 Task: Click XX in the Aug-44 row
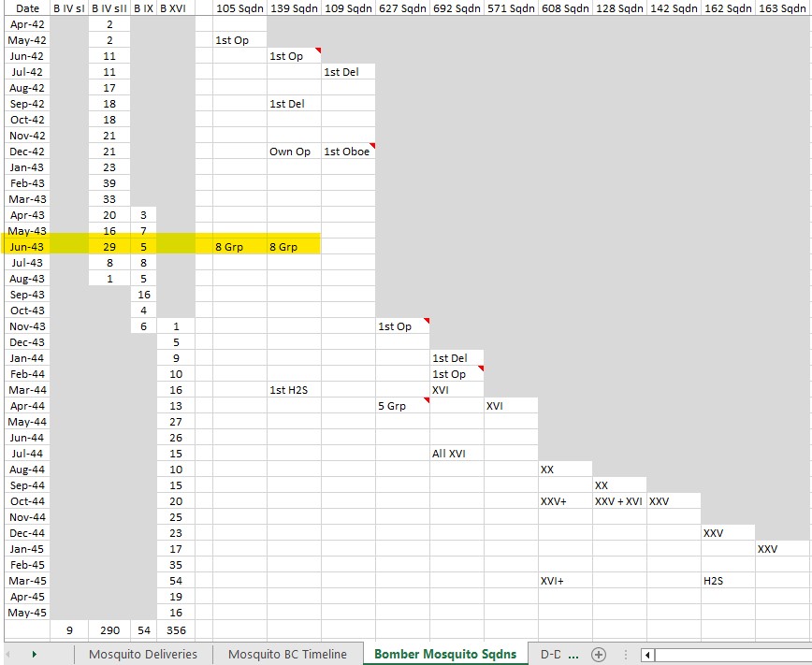565,470
